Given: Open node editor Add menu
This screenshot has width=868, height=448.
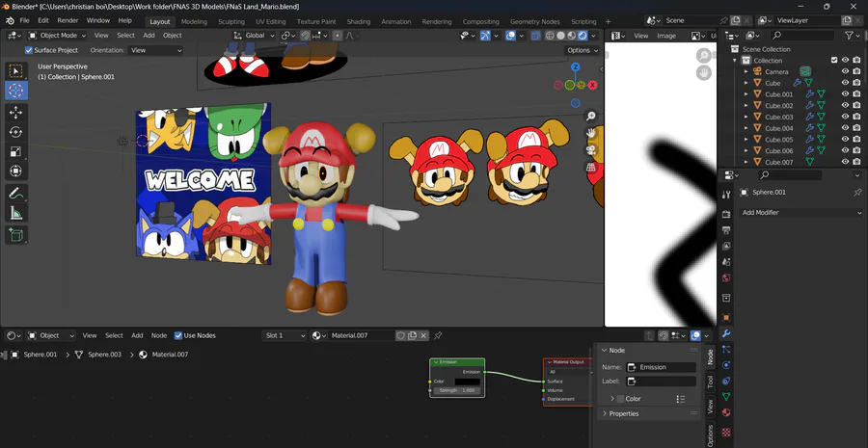Looking at the screenshot, I should 137,335.
